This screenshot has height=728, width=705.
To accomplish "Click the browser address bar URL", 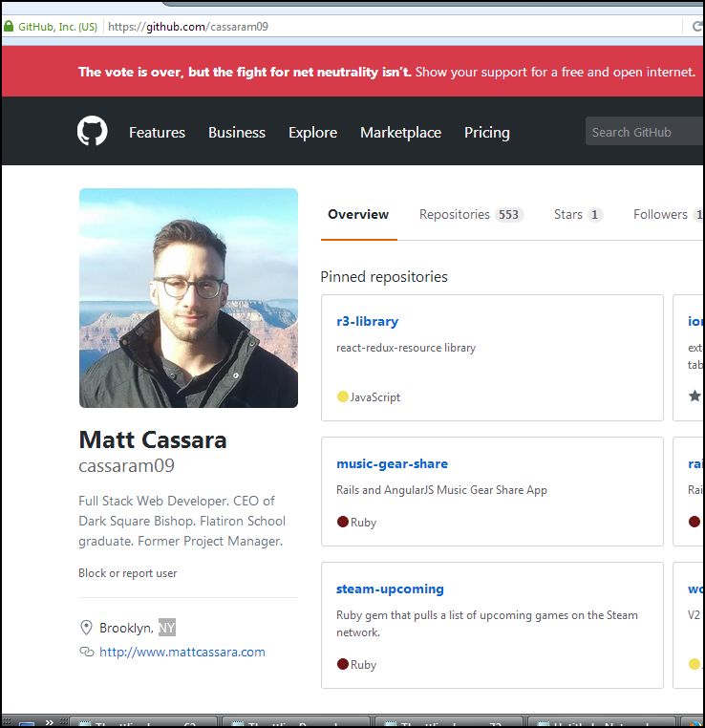I will click(188, 27).
